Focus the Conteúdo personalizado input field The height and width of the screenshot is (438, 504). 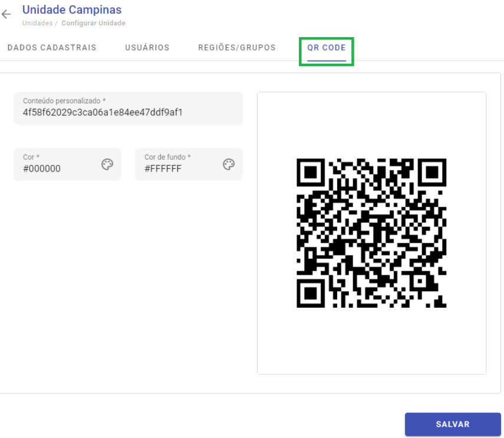click(129, 108)
